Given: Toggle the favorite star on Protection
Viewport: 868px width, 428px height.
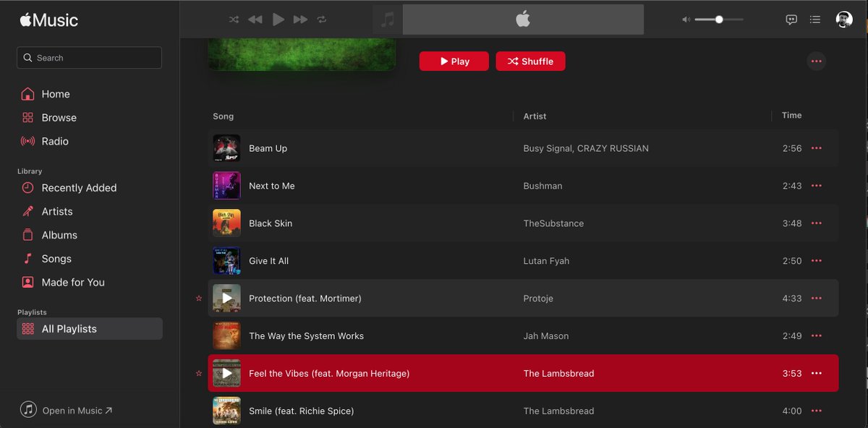Looking at the screenshot, I should tap(198, 298).
